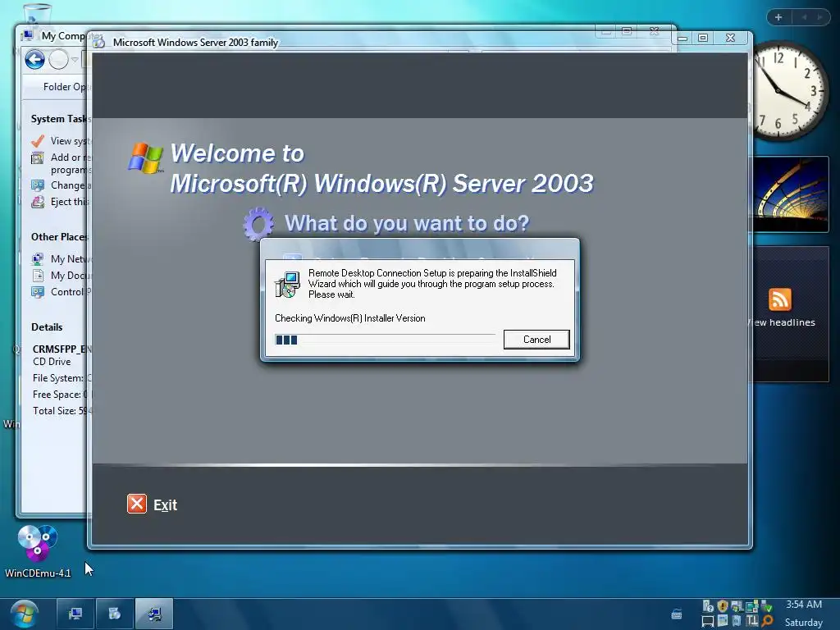Click the orange magnifier tray icon
The image size is (840, 630).
(767, 621)
